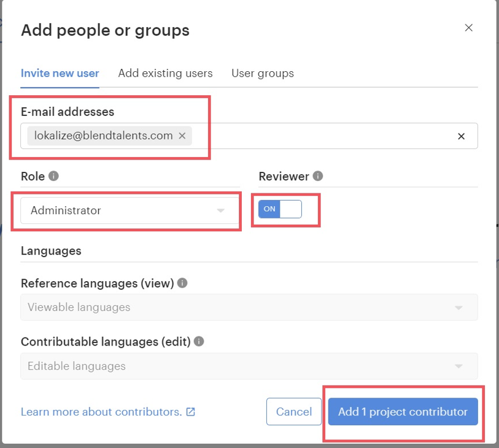Open the User groups tab
This screenshot has height=448, width=499.
point(262,73)
